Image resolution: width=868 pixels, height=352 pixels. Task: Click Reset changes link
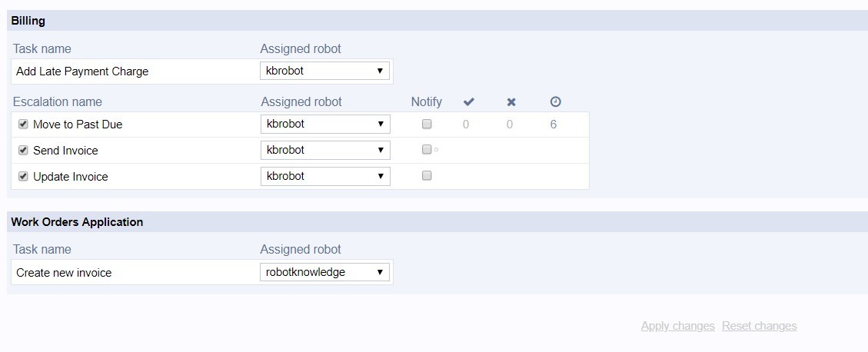(759, 326)
